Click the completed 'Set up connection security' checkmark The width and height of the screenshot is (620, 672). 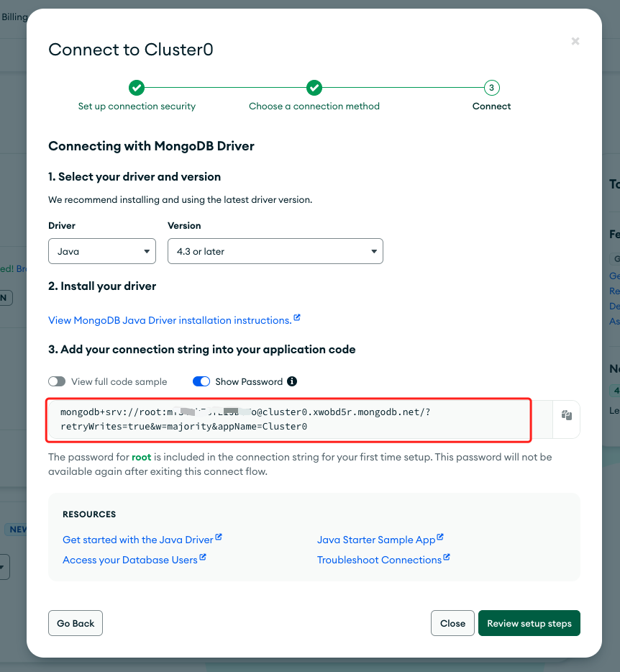pyautogui.click(x=137, y=88)
